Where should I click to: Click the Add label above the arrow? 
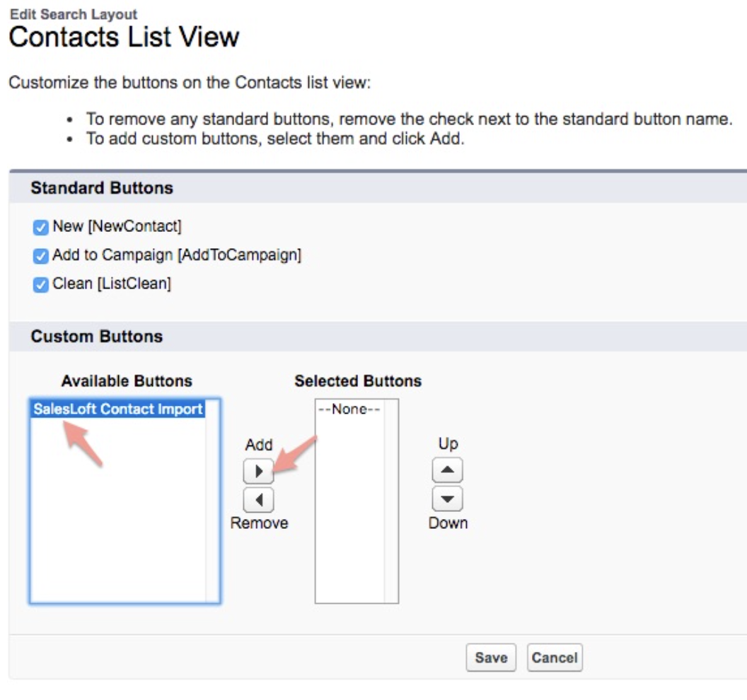[259, 444]
